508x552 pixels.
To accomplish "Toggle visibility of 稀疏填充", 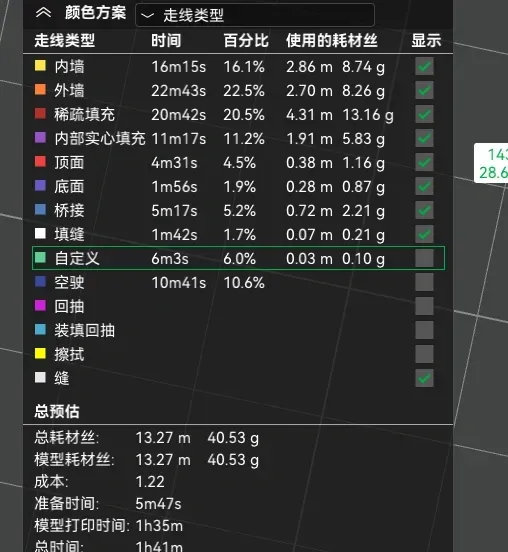I will pos(424,114).
